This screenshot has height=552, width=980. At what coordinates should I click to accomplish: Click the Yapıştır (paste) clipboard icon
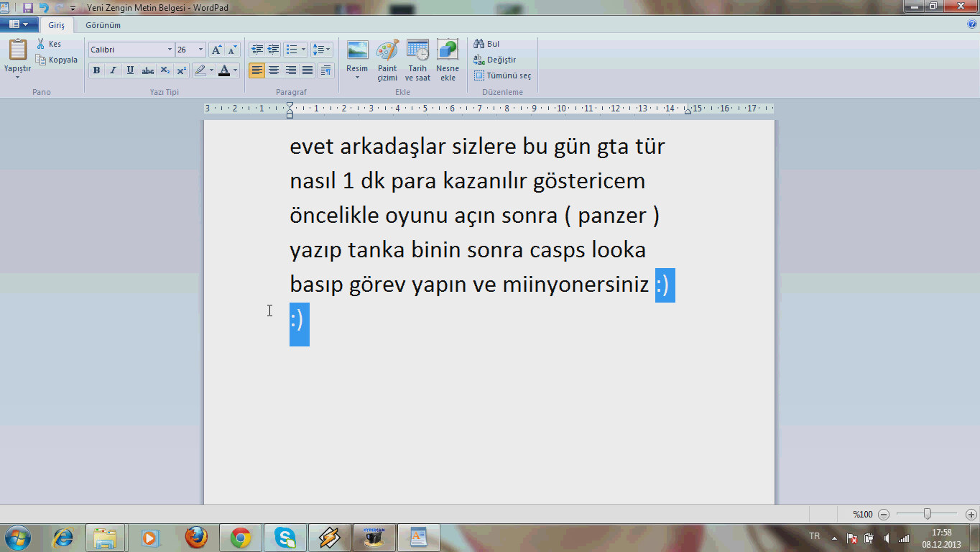tap(17, 50)
